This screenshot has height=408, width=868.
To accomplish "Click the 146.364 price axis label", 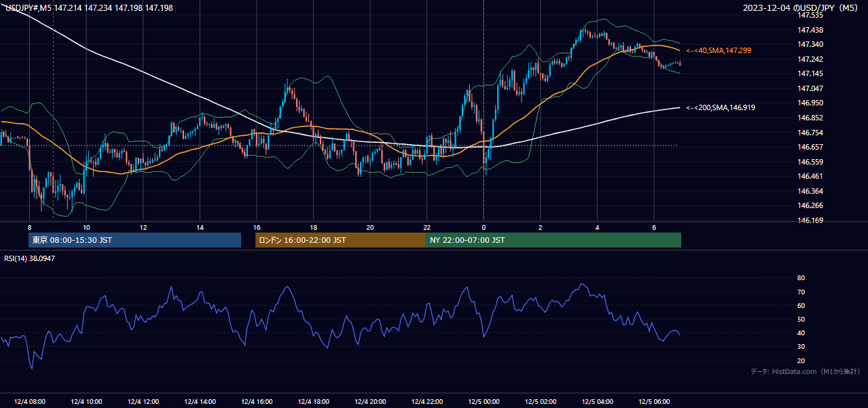I will coord(810,191).
